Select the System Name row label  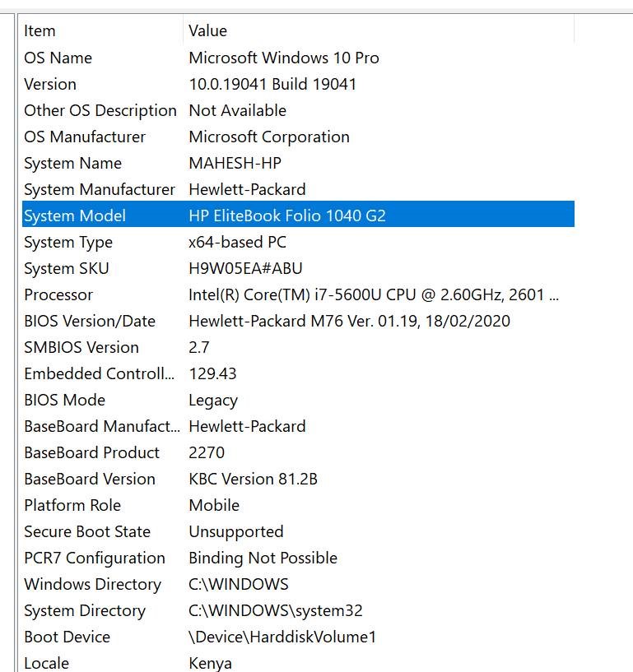pos(73,164)
